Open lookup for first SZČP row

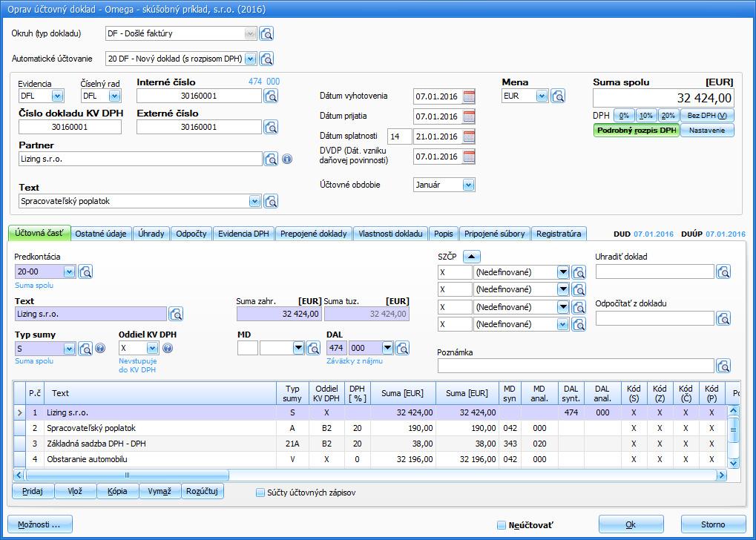tap(579, 272)
